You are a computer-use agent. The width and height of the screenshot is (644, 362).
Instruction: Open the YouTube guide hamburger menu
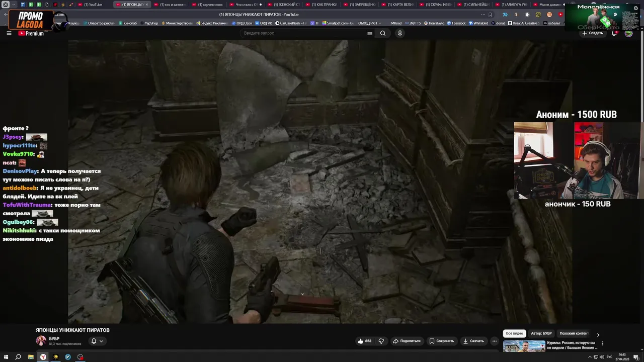point(9,33)
